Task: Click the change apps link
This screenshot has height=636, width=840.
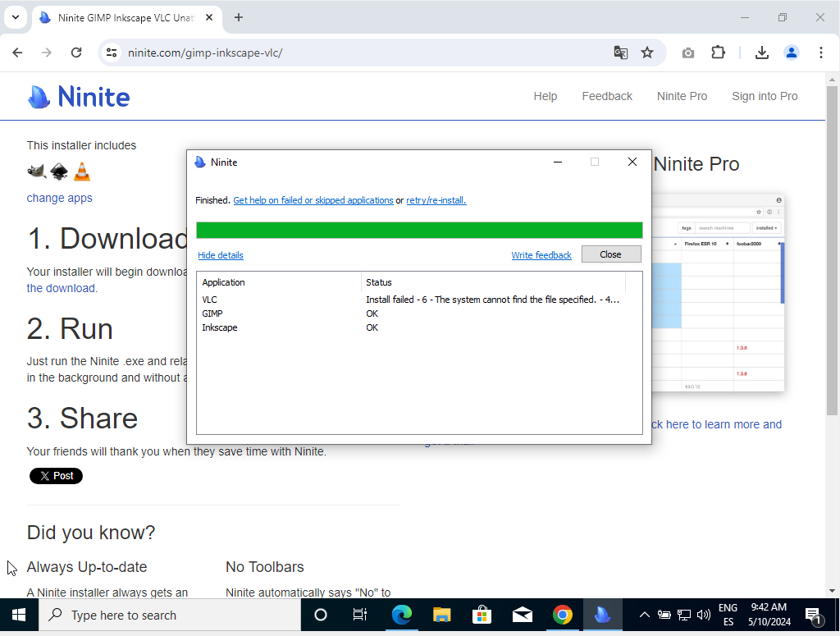Action: tap(59, 199)
